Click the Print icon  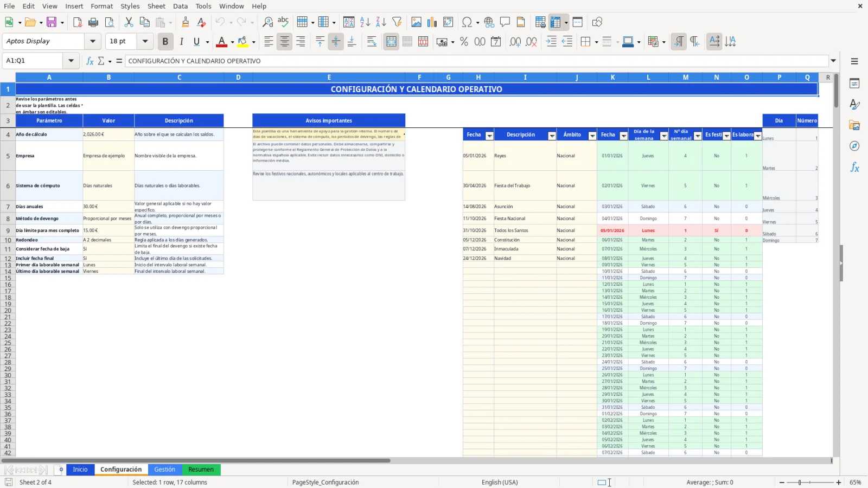coord(93,22)
